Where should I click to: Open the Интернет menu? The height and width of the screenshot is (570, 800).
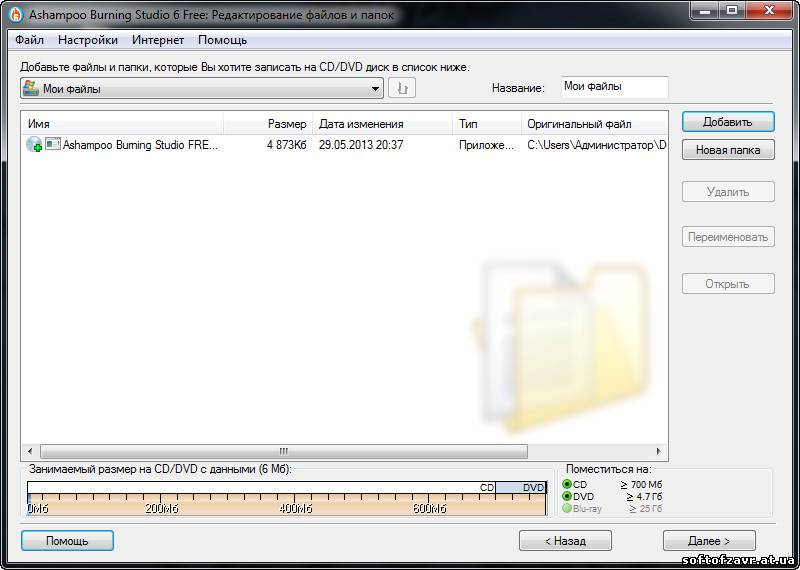coord(158,40)
